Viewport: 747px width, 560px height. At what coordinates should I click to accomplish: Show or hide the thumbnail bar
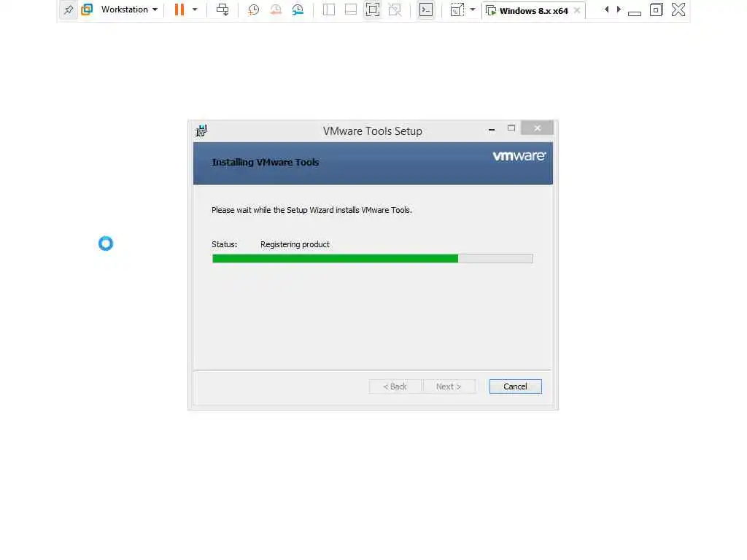click(351, 9)
